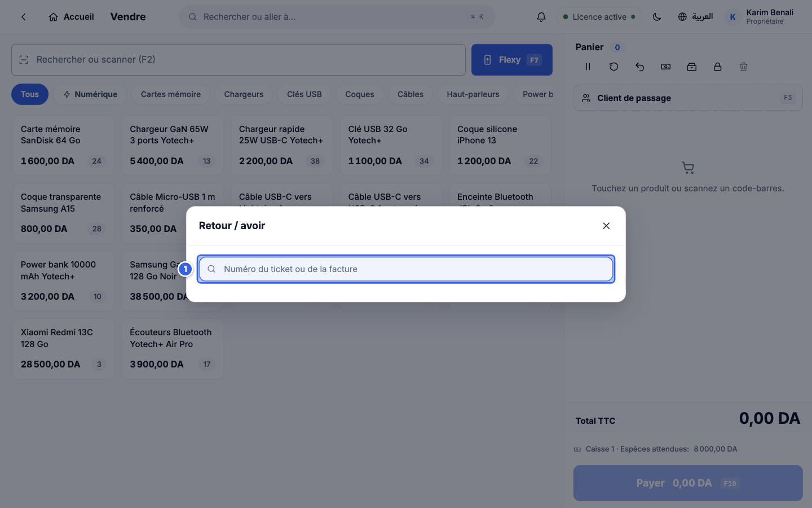Add Écouteurs Bluetooth Yotech+ Air Pro
This screenshot has height=508, width=812.
tap(173, 349)
